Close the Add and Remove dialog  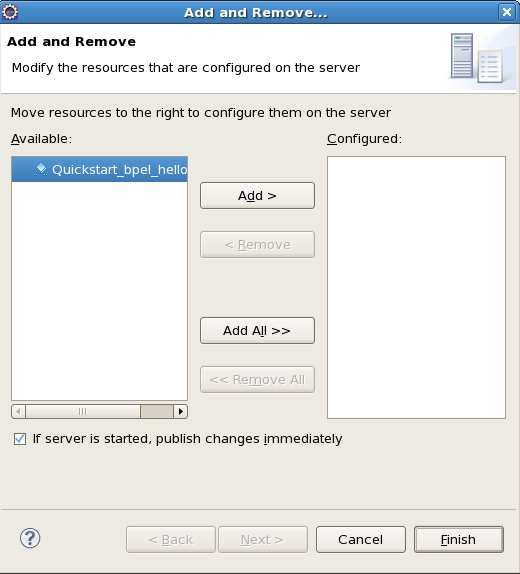(x=506, y=12)
